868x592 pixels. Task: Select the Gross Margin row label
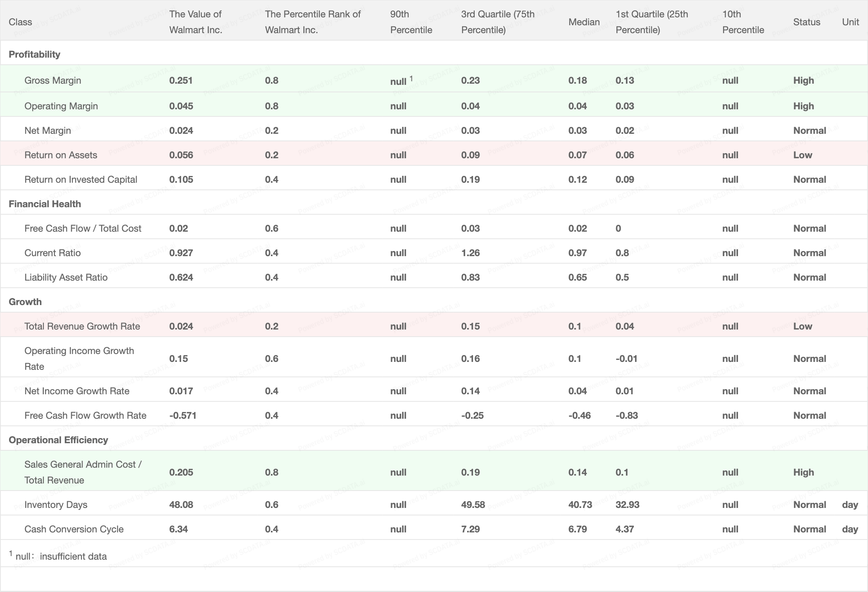point(53,81)
